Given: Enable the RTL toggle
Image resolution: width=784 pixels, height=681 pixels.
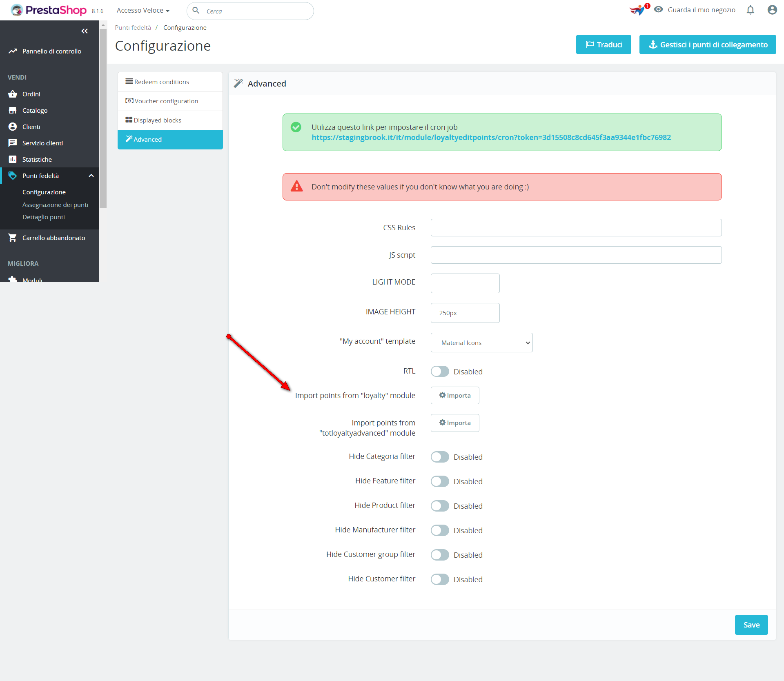Looking at the screenshot, I should tap(440, 372).
